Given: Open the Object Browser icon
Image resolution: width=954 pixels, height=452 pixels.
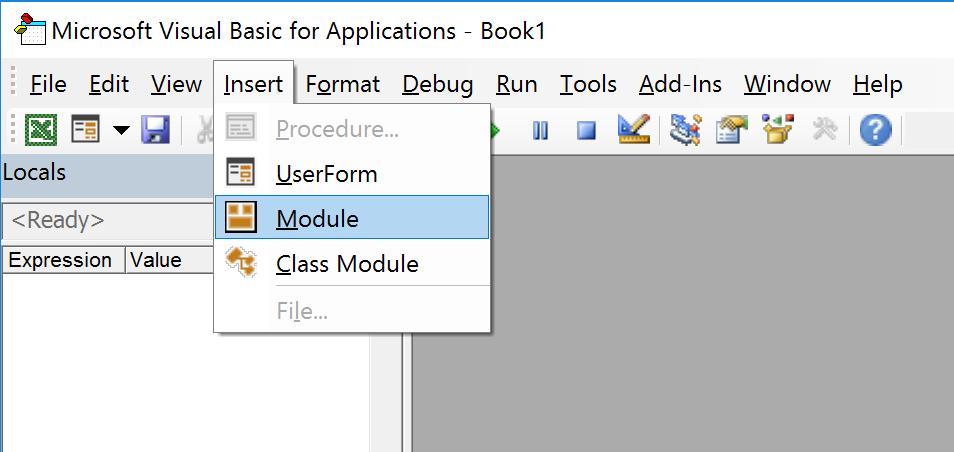Looking at the screenshot, I should pyautogui.click(x=778, y=130).
